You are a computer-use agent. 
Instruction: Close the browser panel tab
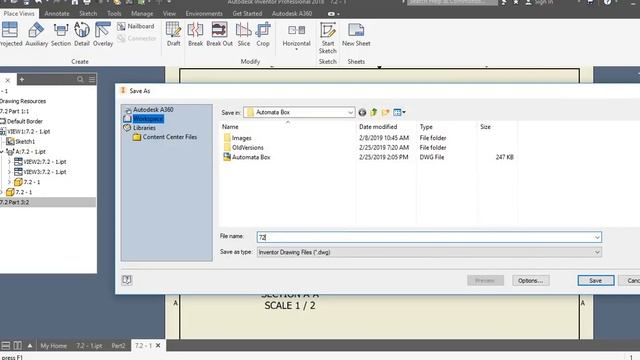coord(7,80)
